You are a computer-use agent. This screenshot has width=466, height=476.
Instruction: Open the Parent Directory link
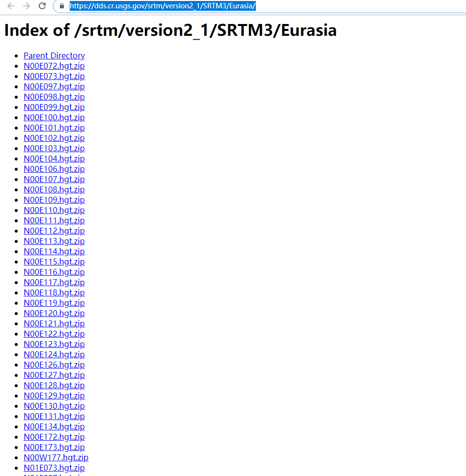(54, 55)
